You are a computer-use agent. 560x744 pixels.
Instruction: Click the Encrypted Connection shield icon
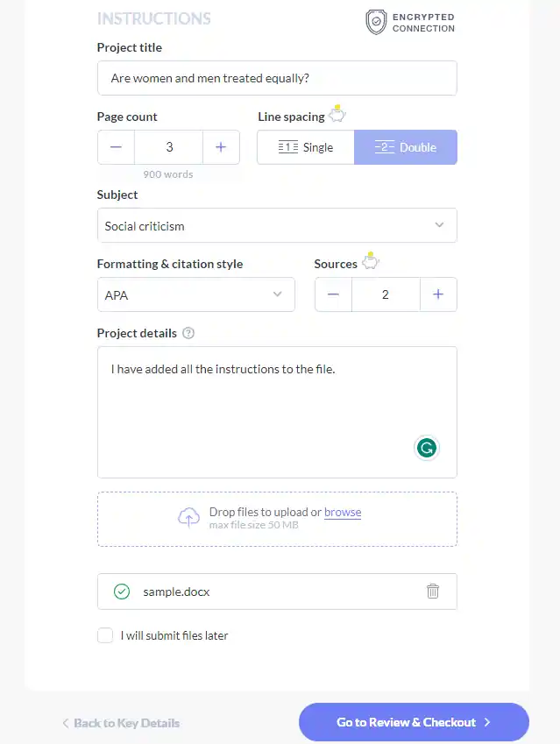[375, 23]
